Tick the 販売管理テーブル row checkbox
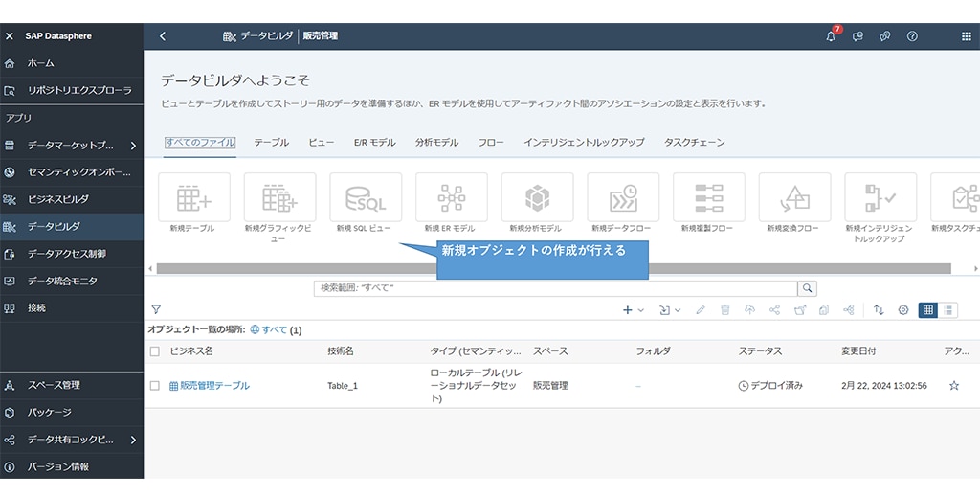 tap(155, 386)
